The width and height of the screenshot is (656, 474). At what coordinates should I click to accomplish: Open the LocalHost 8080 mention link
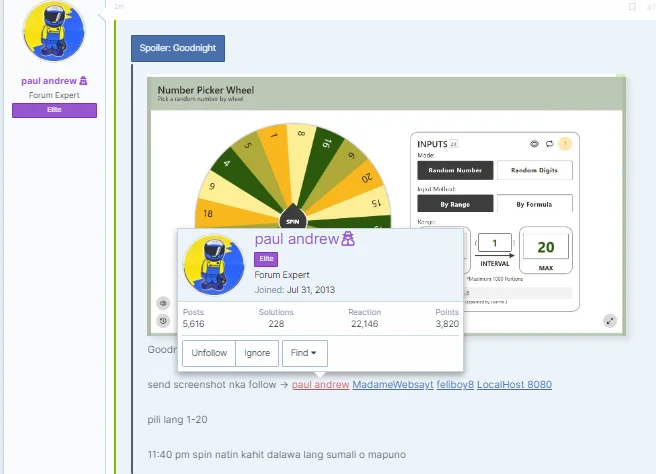(514, 384)
